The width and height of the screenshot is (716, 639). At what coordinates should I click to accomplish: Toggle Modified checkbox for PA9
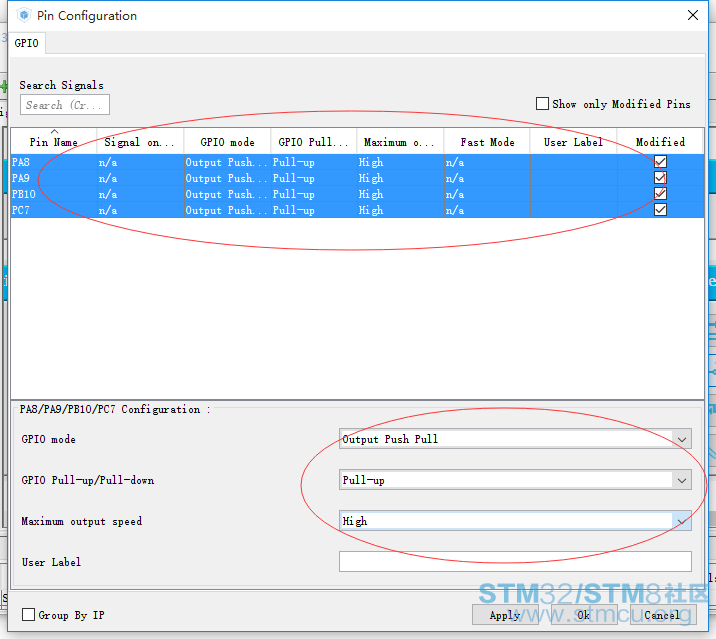tap(660, 178)
